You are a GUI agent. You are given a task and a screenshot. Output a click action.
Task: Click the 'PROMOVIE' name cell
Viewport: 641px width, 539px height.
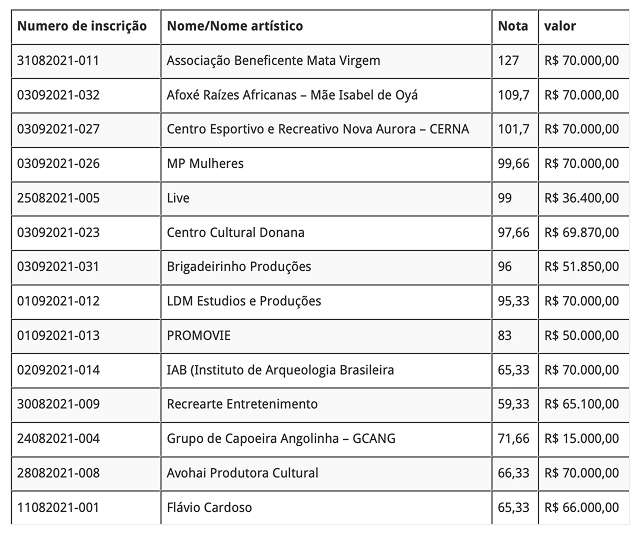coord(200,336)
